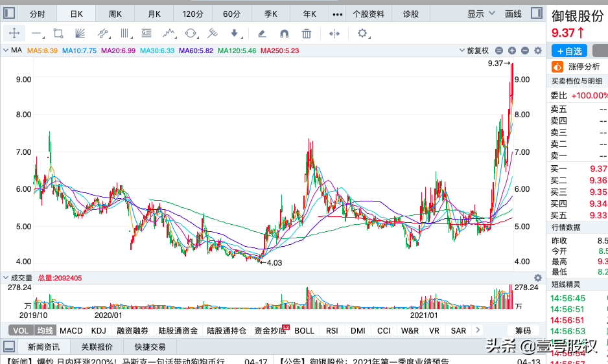
Task: Switch to 快捷交易 quick trade tab
Action: click(x=150, y=347)
